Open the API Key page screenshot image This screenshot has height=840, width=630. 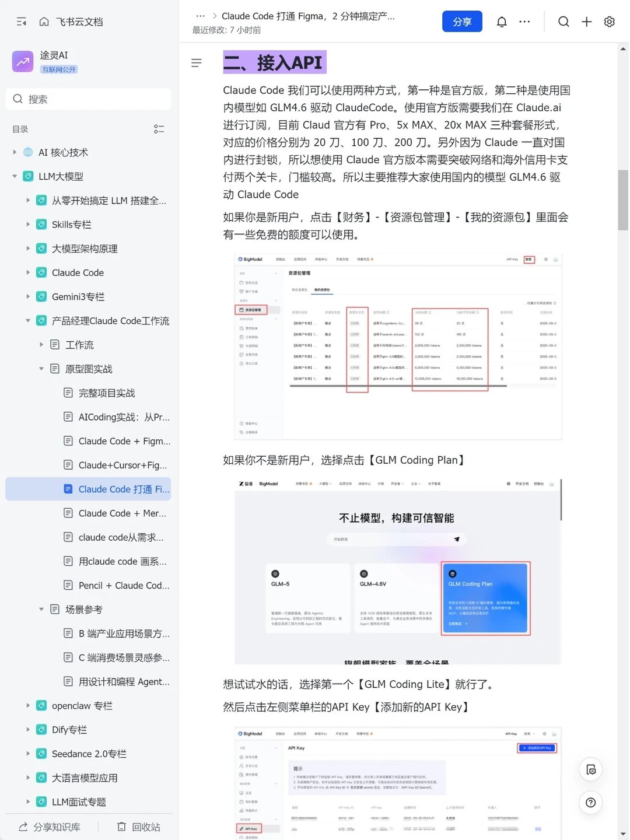tap(398, 783)
